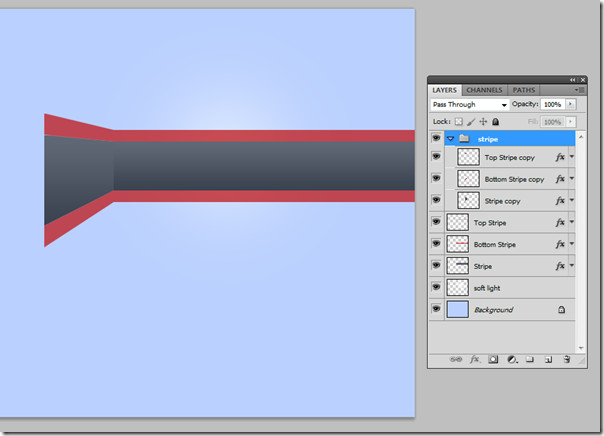Hide the Background layer

point(436,309)
